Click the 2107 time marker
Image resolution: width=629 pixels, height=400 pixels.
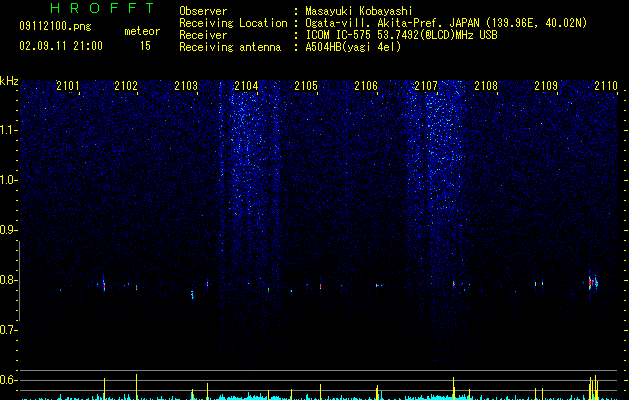426,86
